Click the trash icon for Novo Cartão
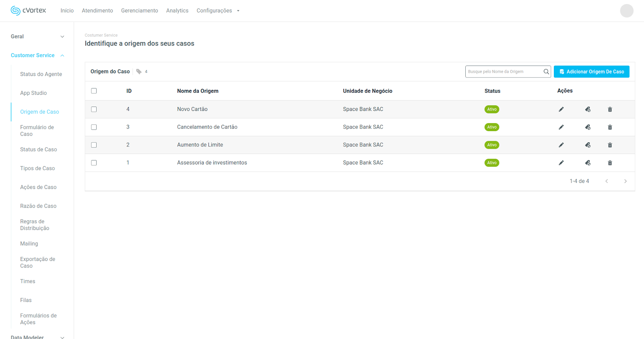 (x=610, y=109)
